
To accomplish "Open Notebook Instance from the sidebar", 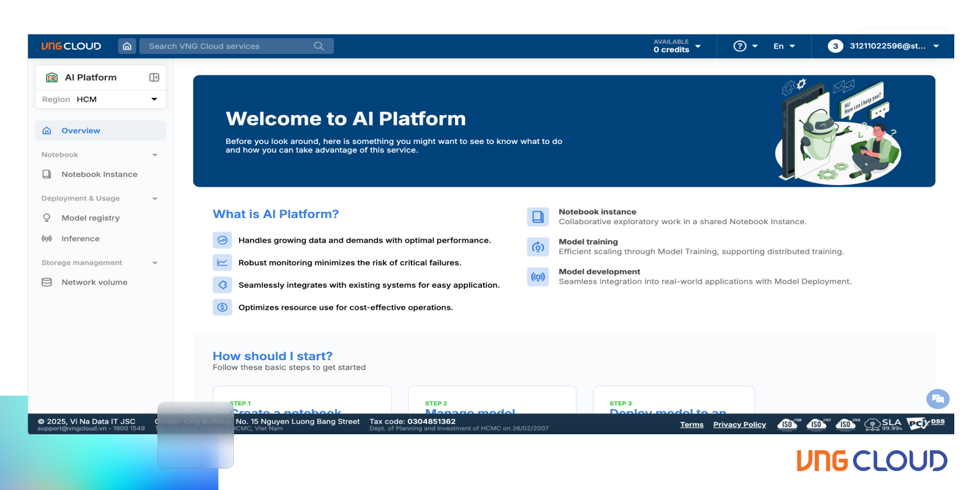I will (99, 175).
